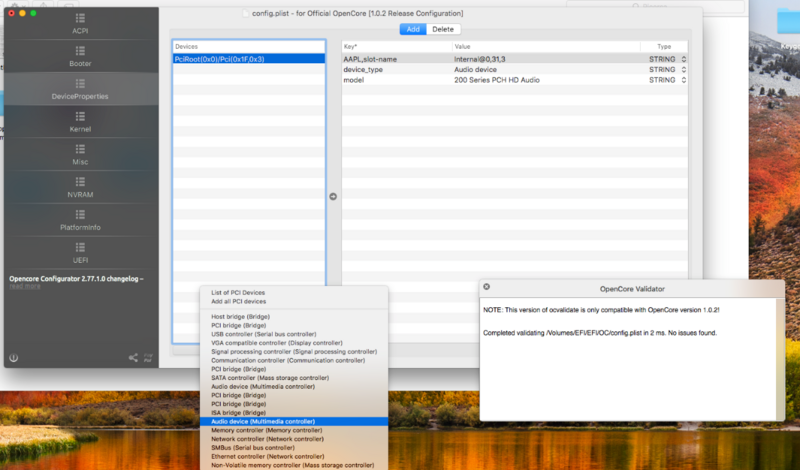Choose 'List of PCI Devices' menu entry
Viewport: 800px width, 470px height.
(238, 292)
